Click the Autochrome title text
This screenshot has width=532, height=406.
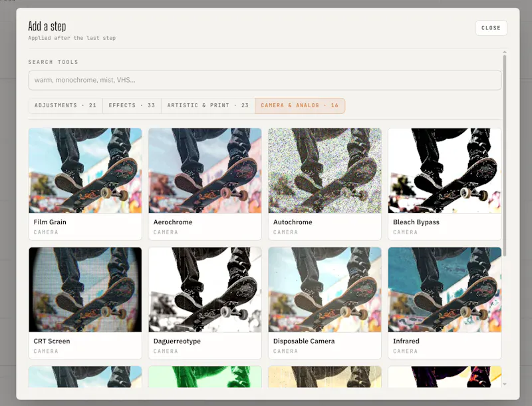pos(293,222)
